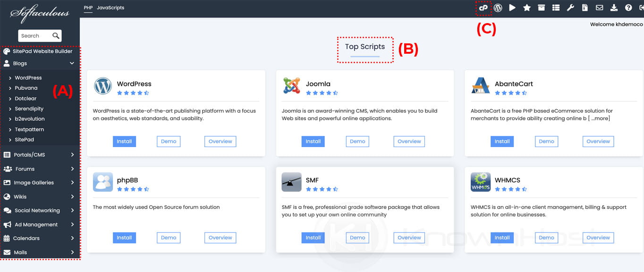Click the envelope email settings icon
This screenshot has width=644, height=272.
(x=599, y=8)
